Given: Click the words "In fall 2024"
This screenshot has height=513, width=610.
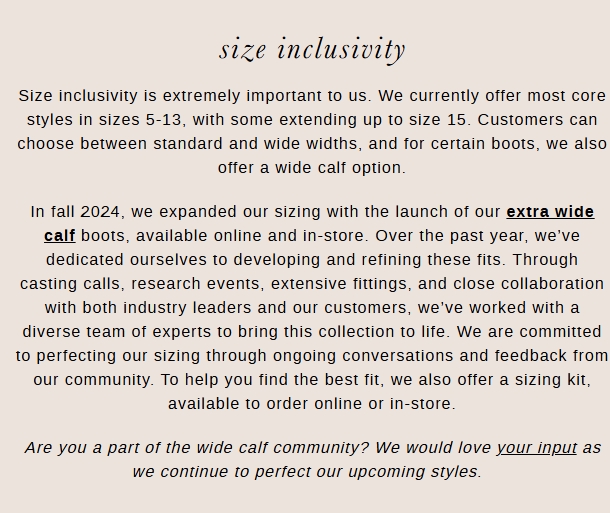Looking at the screenshot, I should (76, 212).
